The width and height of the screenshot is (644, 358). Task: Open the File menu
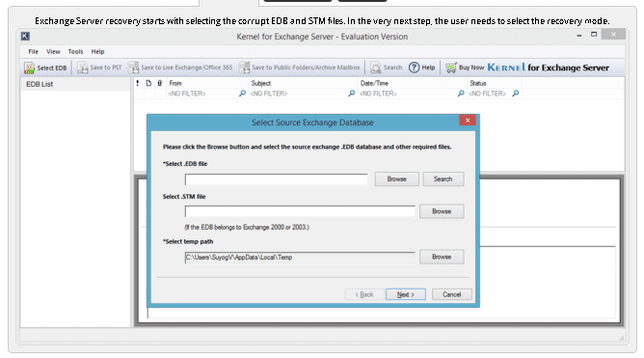pyautogui.click(x=34, y=52)
